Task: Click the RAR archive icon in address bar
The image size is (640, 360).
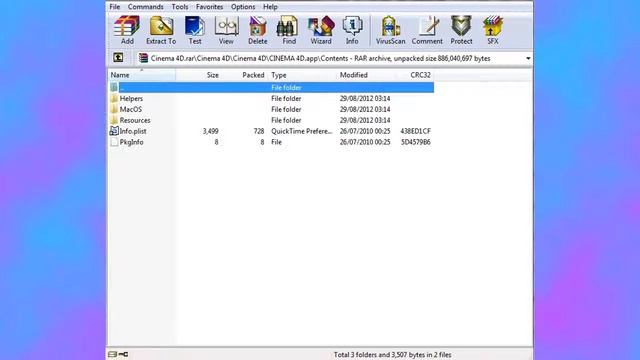Action: point(143,58)
